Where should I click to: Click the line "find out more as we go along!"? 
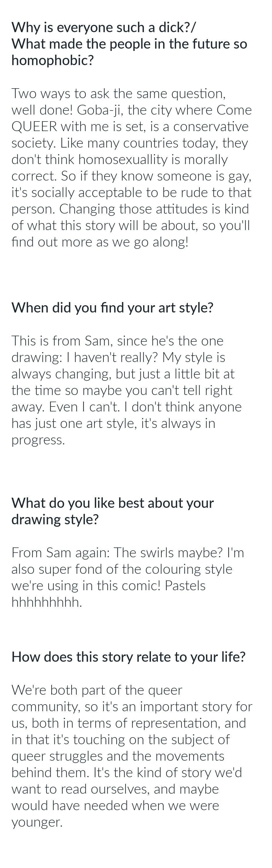coord(100,242)
